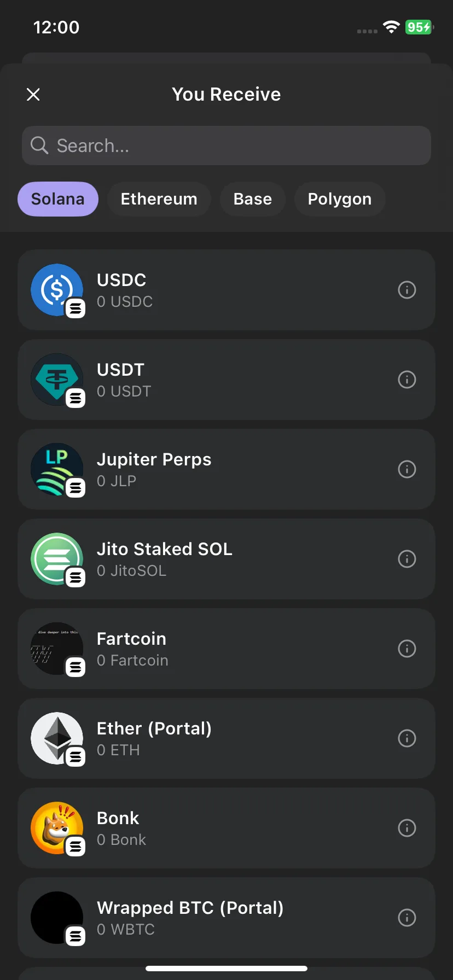Switch to the Ethereum network filter
Image resolution: width=453 pixels, height=980 pixels.
point(159,199)
